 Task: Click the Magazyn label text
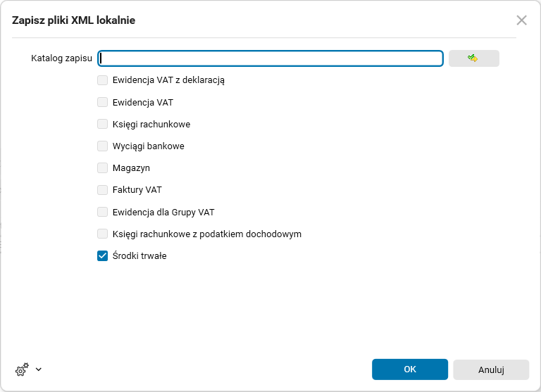pyautogui.click(x=131, y=168)
